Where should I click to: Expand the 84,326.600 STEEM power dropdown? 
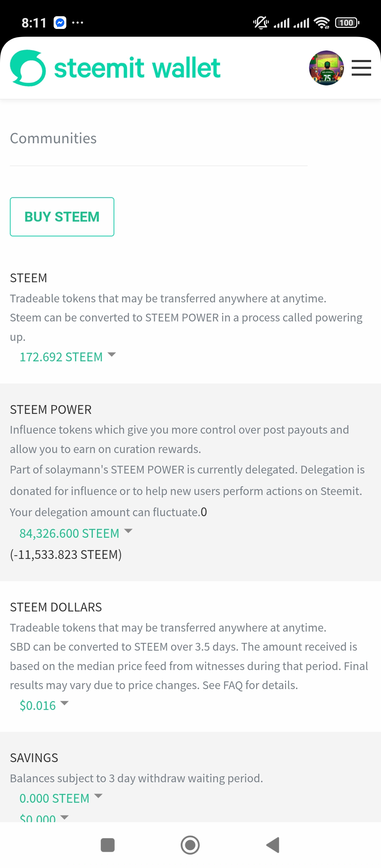coord(76,533)
